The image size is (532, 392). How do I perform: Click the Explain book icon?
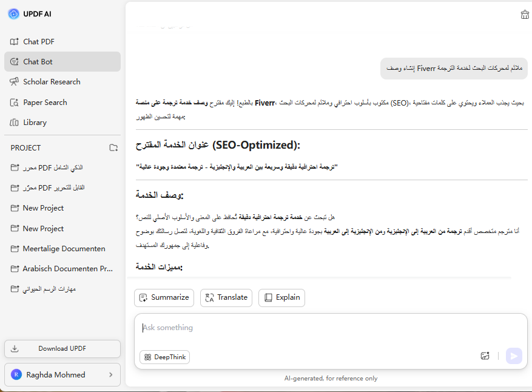268,298
